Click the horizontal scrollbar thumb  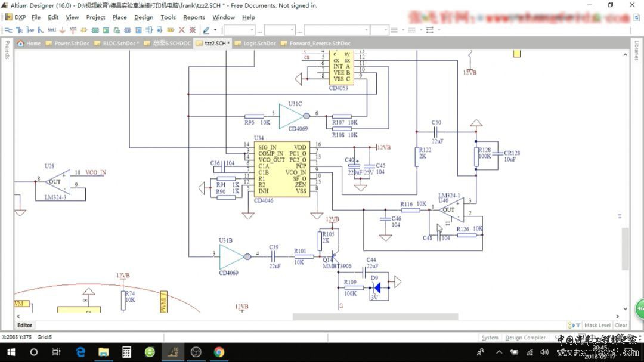point(375,317)
